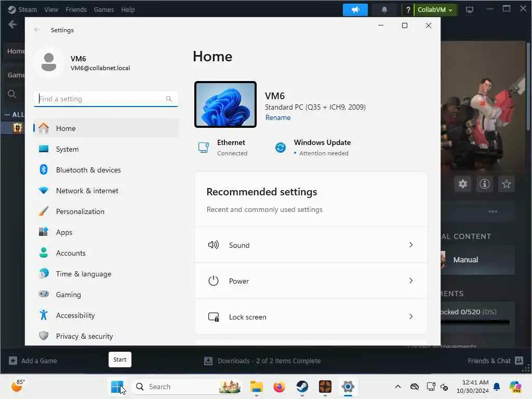
Task: Open Network & internet settings
Action: 106,191
